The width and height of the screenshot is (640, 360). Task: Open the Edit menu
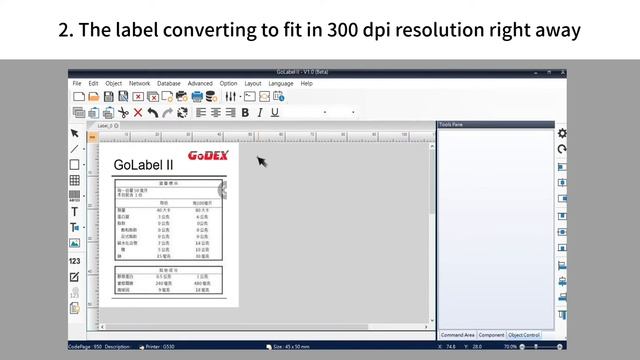click(93, 83)
